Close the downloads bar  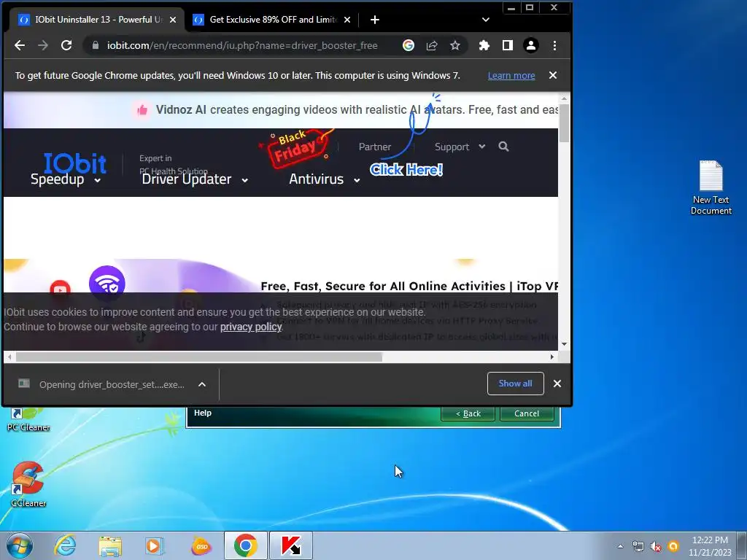click(557, 384)
